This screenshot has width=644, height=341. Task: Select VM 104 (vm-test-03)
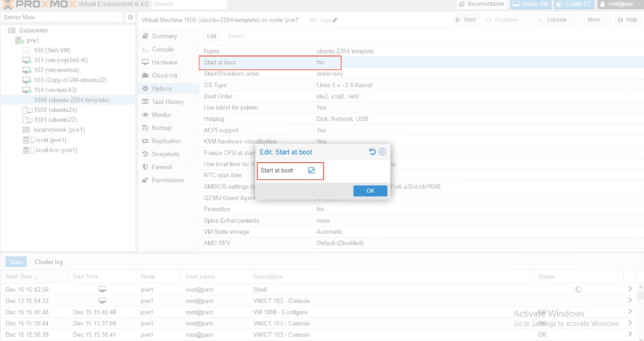click(55, 90)
